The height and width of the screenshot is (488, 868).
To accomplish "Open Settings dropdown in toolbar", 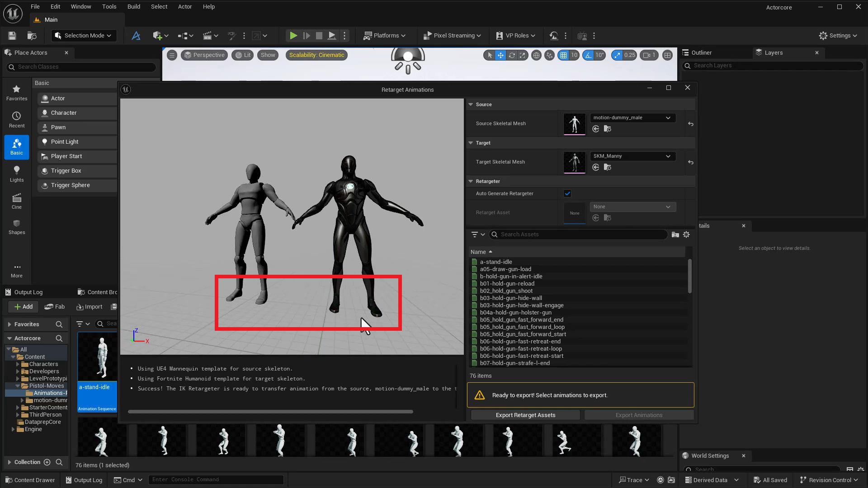I will [838, 36].
